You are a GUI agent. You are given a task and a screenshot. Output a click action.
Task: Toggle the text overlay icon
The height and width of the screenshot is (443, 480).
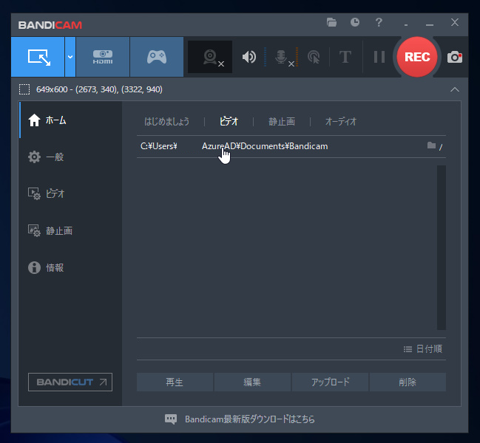345,57
